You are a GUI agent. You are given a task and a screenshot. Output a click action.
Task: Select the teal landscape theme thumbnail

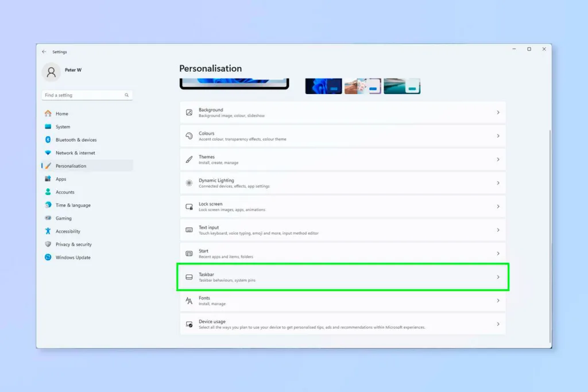click(402, 86)
